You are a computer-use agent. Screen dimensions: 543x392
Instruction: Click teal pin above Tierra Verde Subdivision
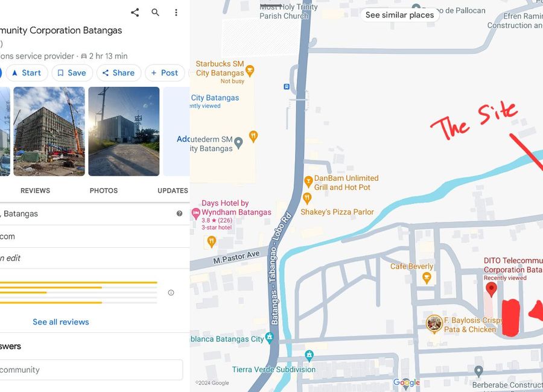(x=310, y=355)
